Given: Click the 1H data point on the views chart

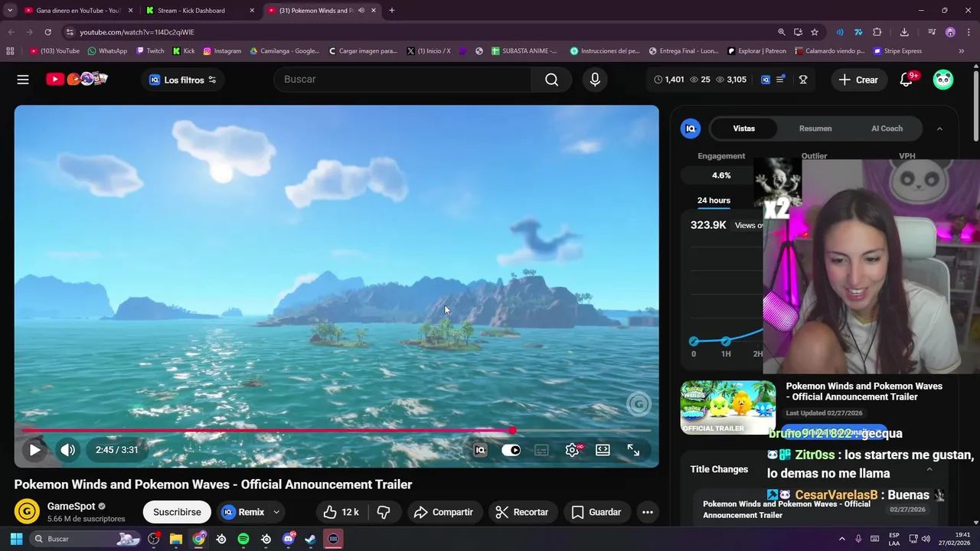Looking at the screenshot, I should (726, 341).
